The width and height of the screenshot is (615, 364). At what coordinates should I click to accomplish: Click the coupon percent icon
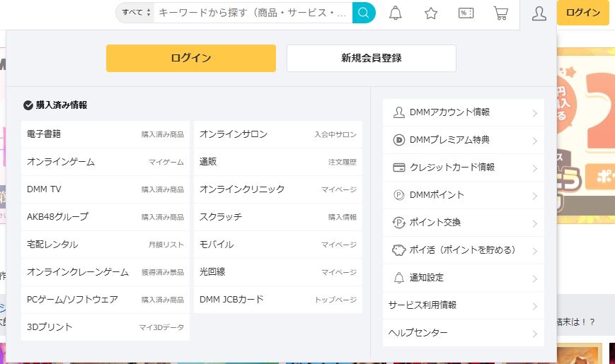466,13
